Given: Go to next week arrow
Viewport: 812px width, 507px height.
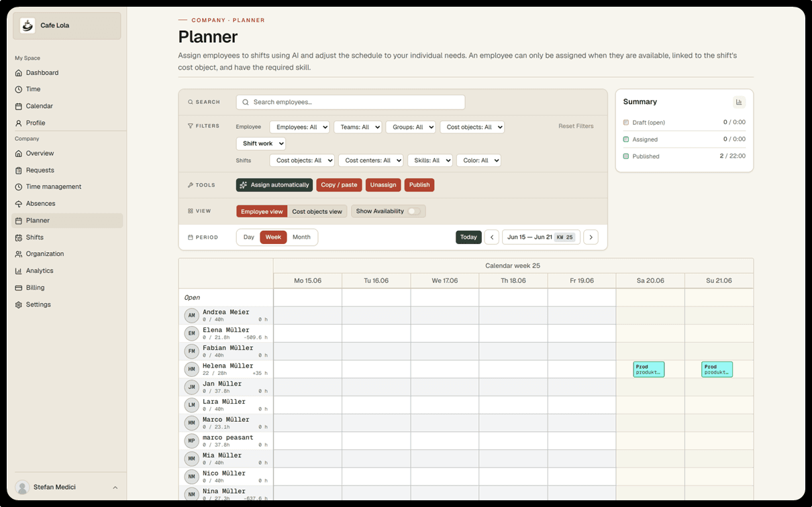Looking at the screenshot, I should coord(591,237).
